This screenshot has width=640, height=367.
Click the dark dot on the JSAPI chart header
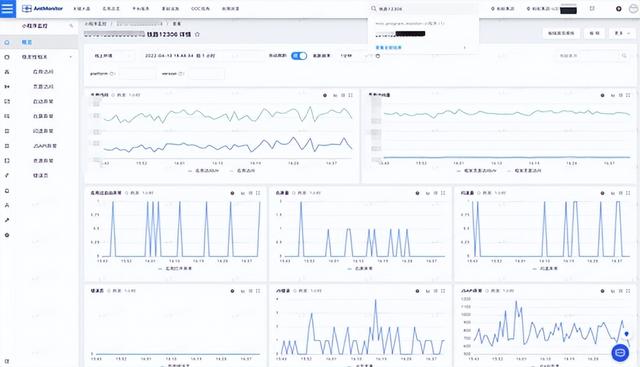click(x=602, y=291)
